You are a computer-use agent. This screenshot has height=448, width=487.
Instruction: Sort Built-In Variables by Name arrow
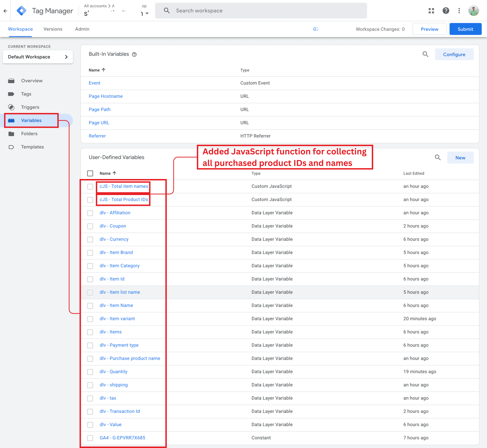click(104, 70)
